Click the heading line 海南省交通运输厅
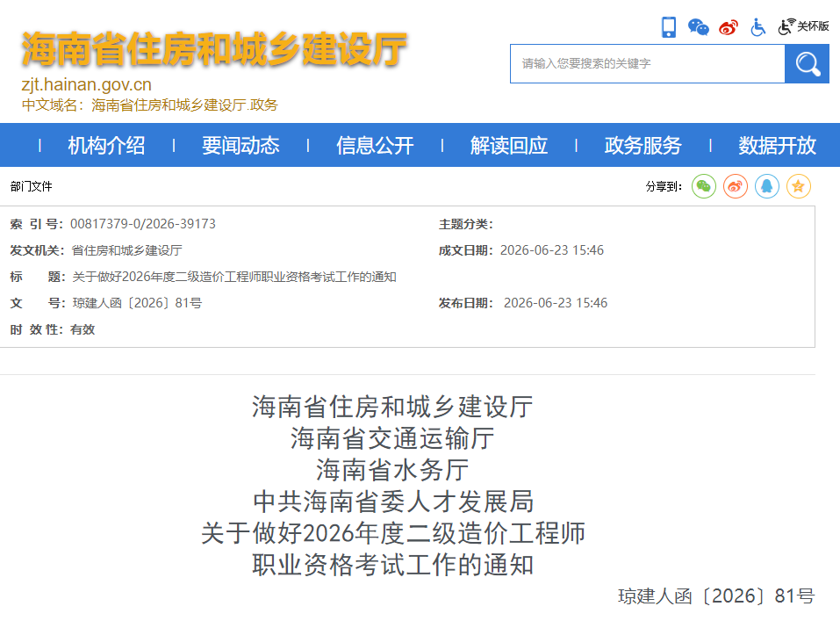This screenshot has width=840, height=628. tap(392, 438)
